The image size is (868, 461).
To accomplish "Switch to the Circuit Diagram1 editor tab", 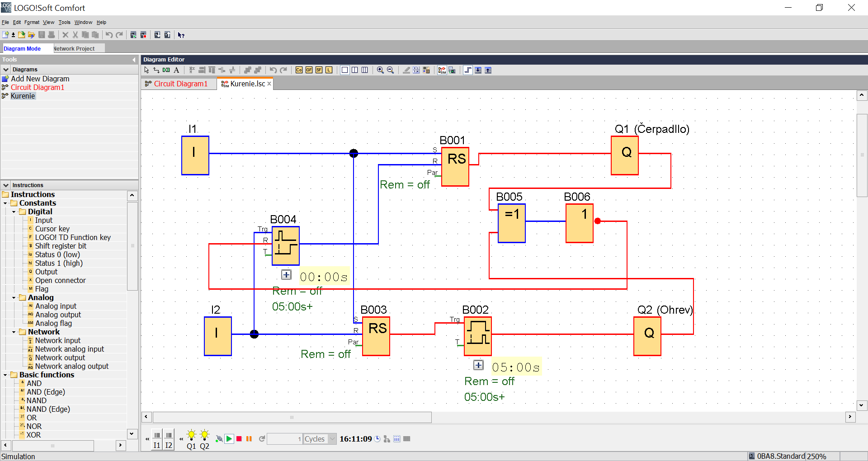I will point(180,84).
